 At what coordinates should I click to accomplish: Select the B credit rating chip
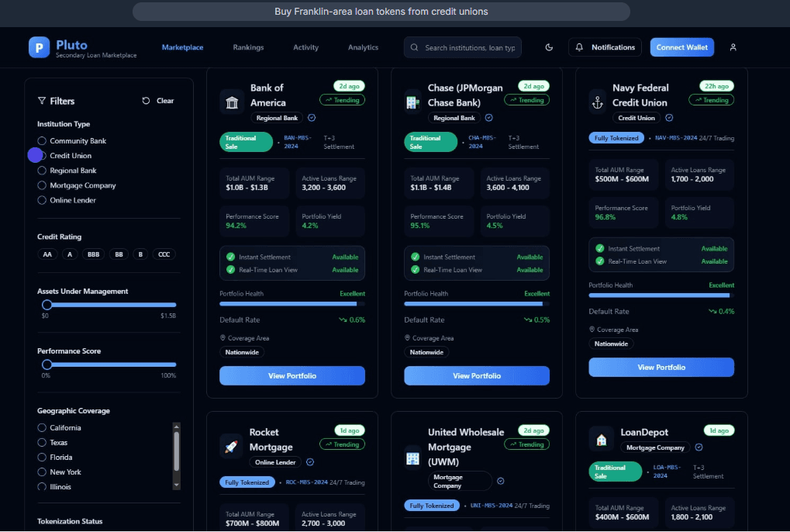pyautogui.click(x=140, y=254)
